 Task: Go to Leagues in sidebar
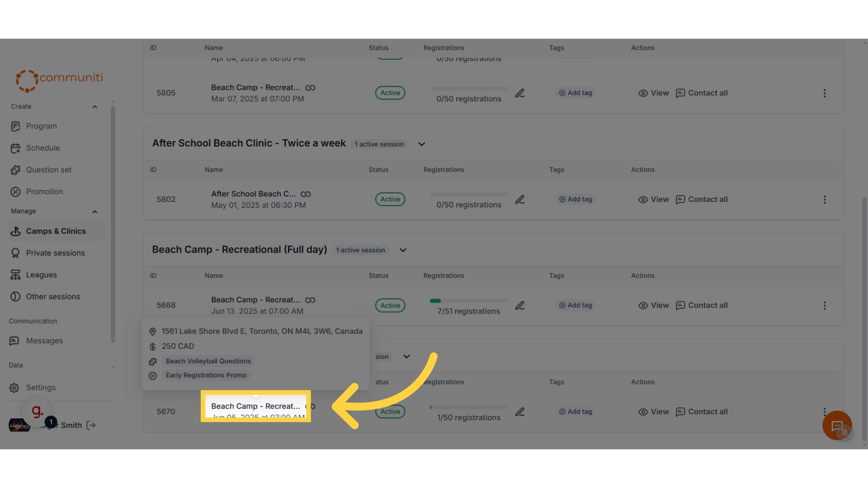coord(42,275)
